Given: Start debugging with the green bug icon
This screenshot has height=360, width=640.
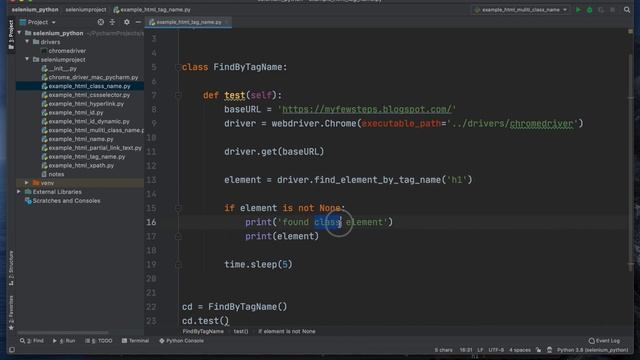Looking at the screenshot, I should 589,10.
